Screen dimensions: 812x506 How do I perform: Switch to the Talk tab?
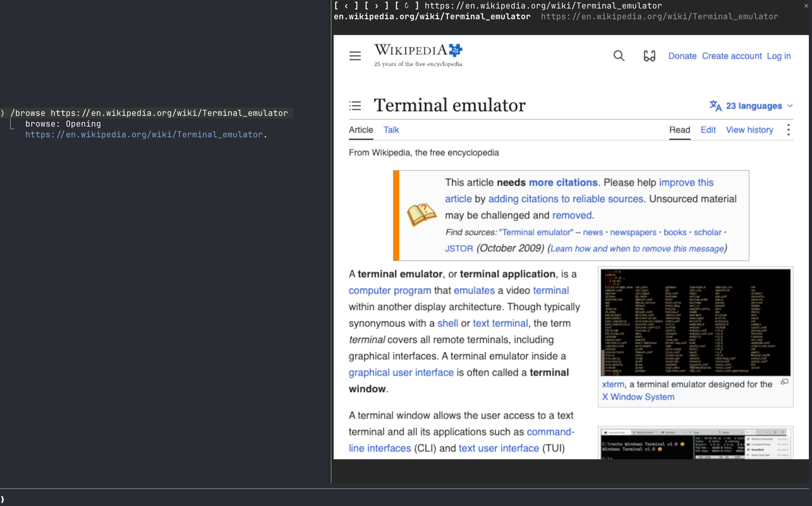click(391, 130)
